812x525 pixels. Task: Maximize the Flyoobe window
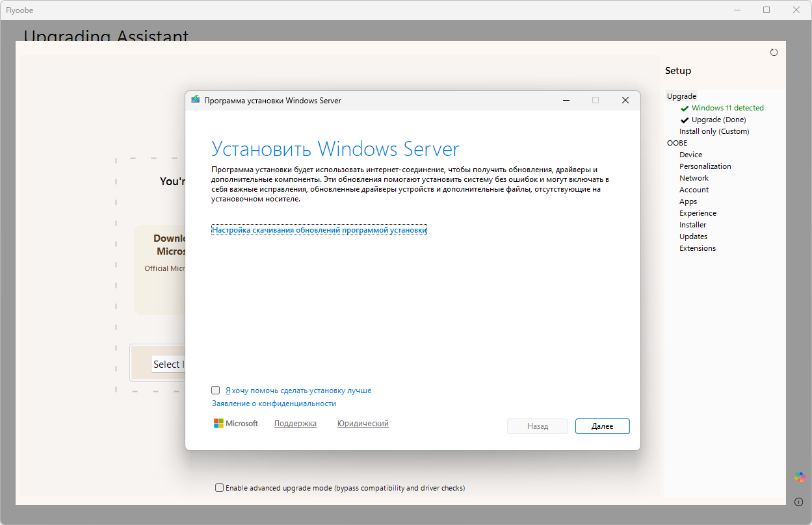pos(766,10)
